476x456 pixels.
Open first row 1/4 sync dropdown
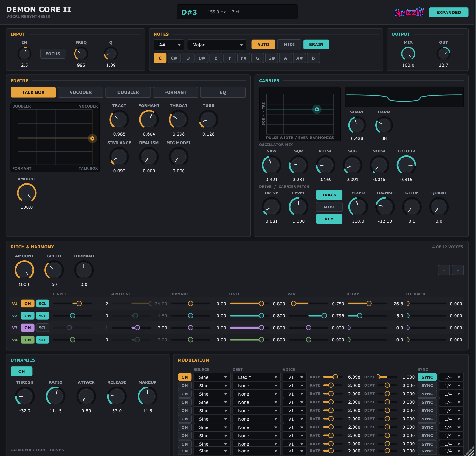(452, 377)
